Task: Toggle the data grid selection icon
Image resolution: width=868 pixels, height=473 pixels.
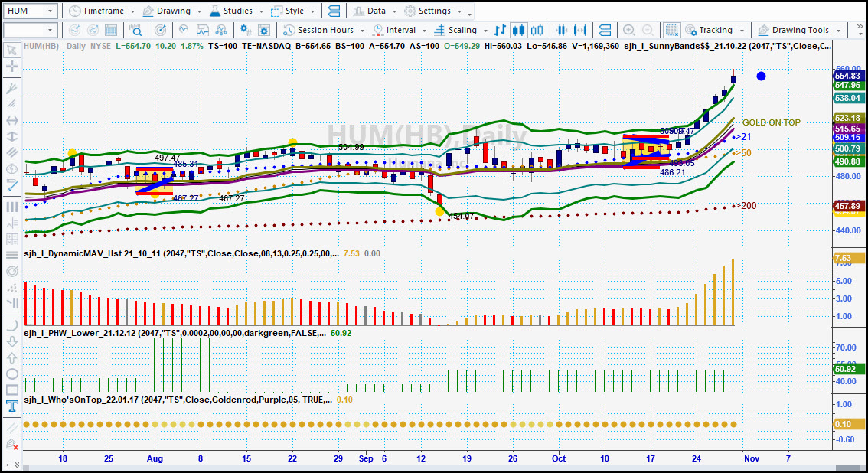Action: (x=671, y=30)
